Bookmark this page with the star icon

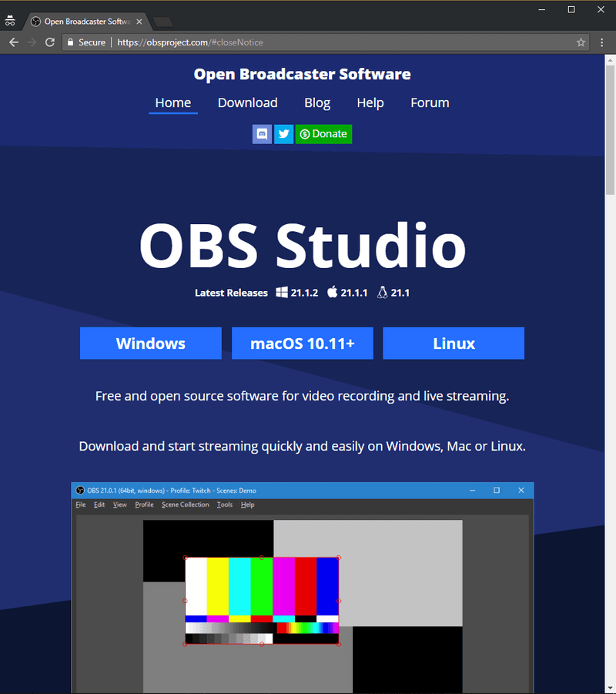tap(581, 42)
